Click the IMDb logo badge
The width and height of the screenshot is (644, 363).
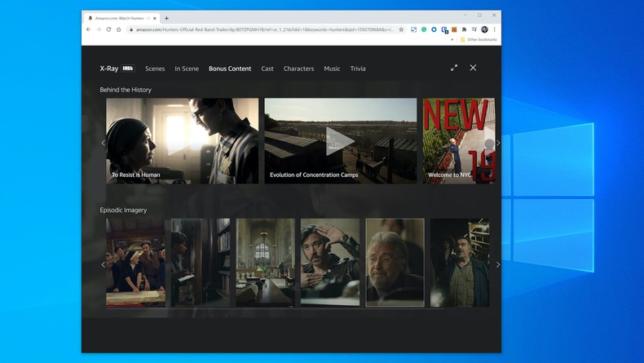pos(128,69)
